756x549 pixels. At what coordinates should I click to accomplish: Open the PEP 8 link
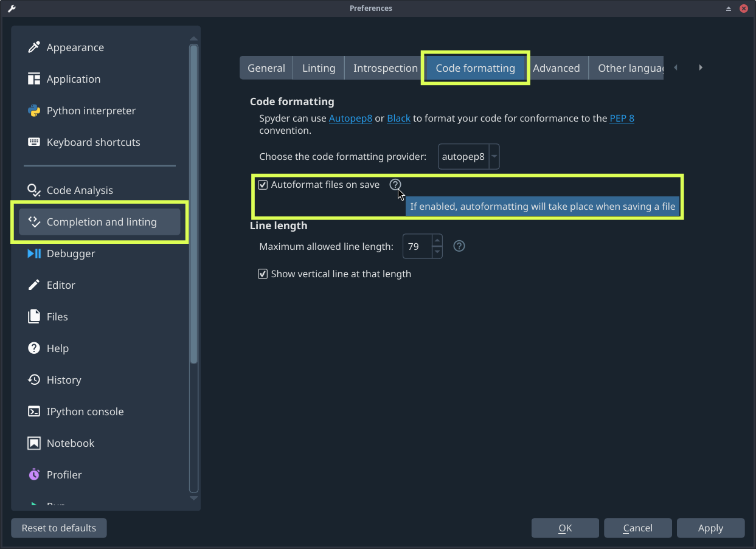click(622, 118)
